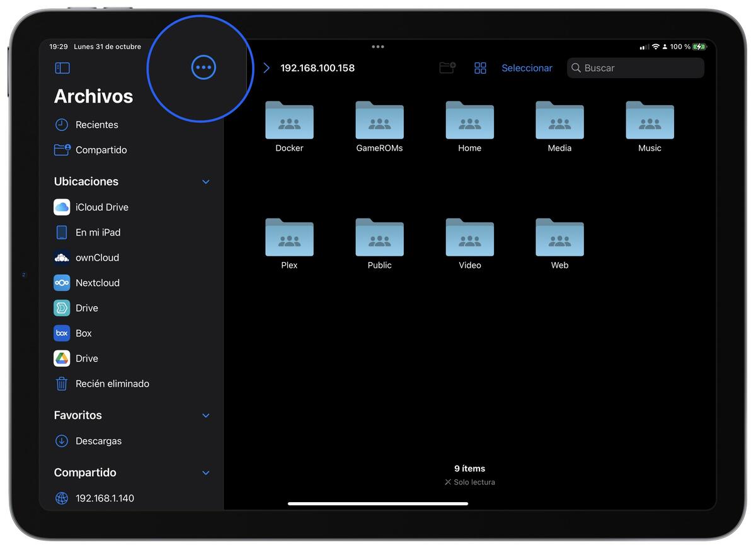This screenshot has width=756, height=550.
Task: Open the Nextcloud location
Action: click(x=131, y=283)
